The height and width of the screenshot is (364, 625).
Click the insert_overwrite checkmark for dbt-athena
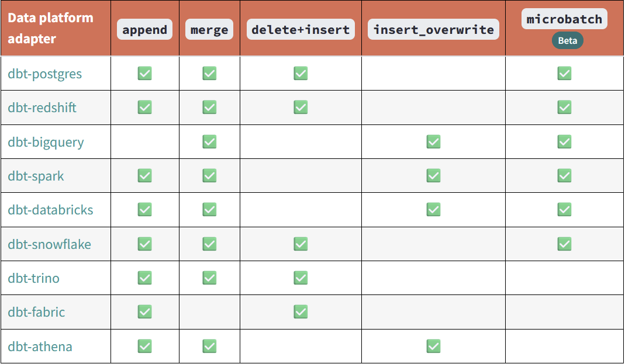(433, 346)
